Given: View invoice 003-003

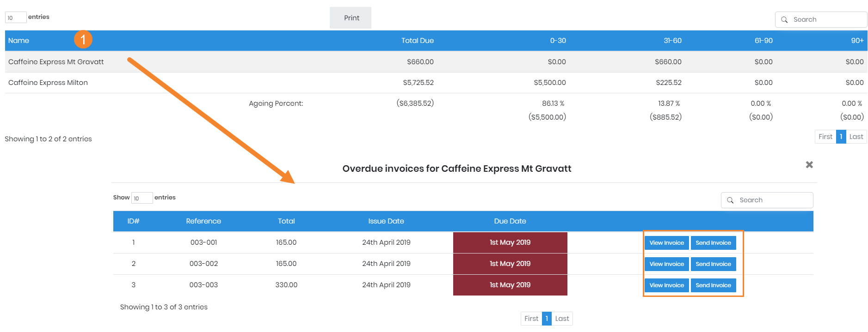Looking at the screenshot, I should tap(666, 285).
